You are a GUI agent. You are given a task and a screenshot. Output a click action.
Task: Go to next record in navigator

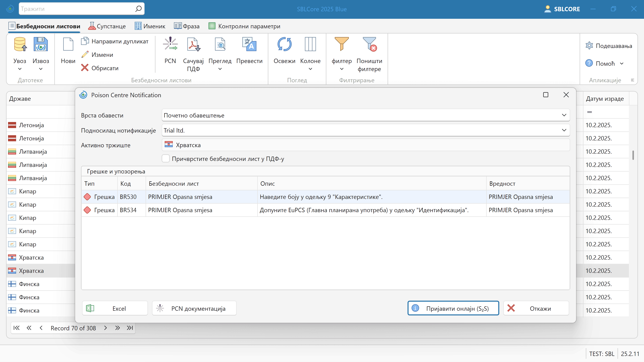[105, 328]
